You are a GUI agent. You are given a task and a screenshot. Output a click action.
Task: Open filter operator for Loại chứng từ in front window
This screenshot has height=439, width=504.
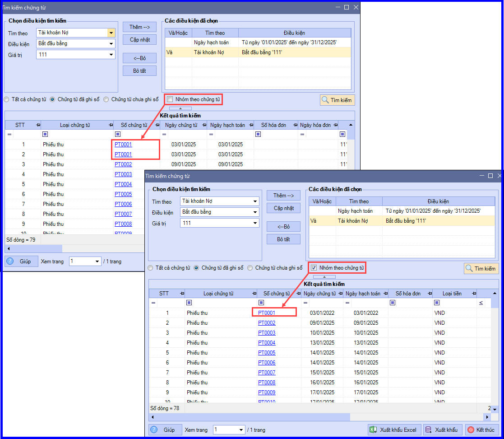pyautogui.click(x=189, y=303)
